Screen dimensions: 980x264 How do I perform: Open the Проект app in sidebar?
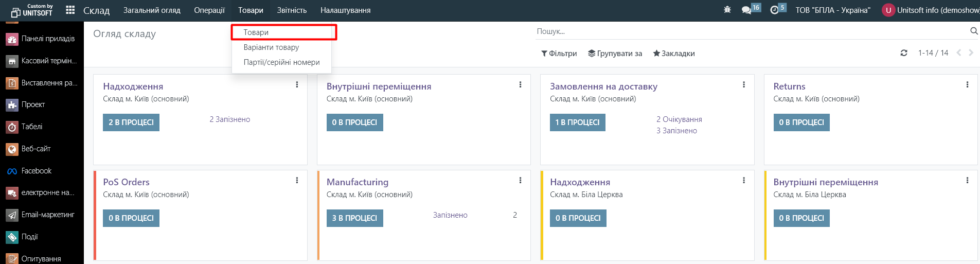[33, 104]
